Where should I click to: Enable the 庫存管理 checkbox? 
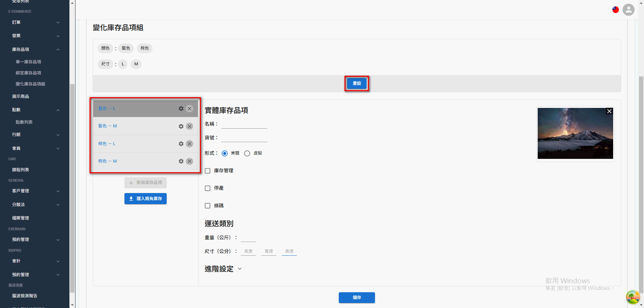point(208,171)
